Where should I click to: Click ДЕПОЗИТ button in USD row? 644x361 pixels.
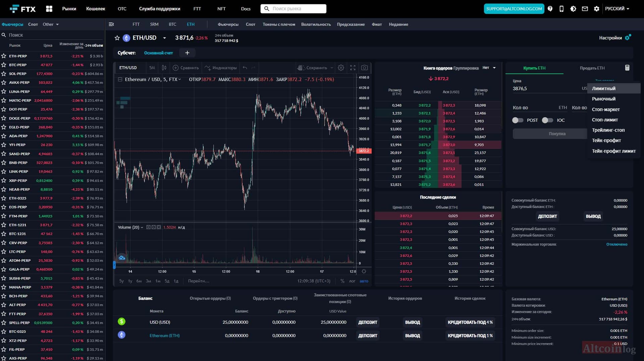point(368,322)
